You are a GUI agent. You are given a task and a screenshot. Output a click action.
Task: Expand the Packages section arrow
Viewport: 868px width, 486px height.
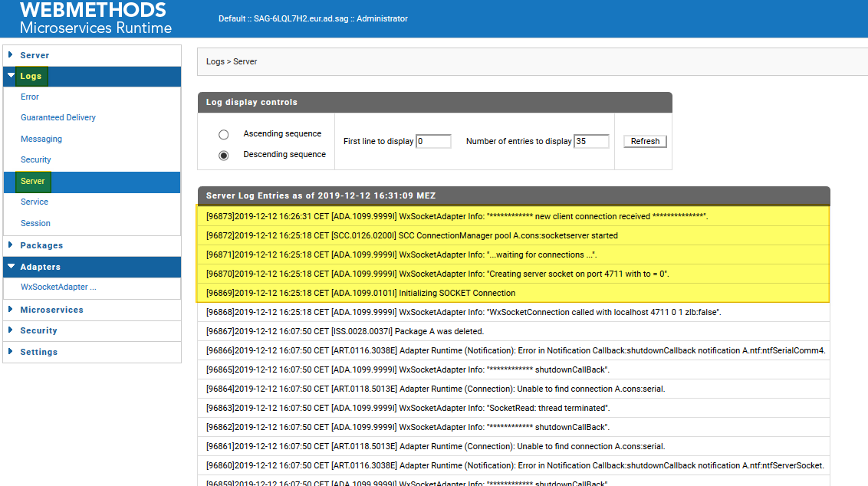coord(10,245)
